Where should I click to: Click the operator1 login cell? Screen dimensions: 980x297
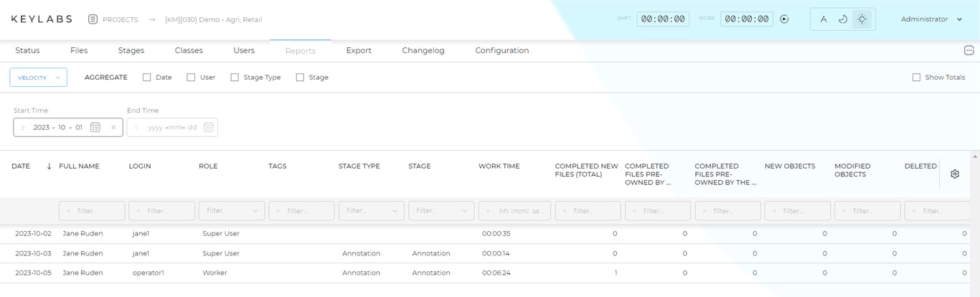point(149,273)
